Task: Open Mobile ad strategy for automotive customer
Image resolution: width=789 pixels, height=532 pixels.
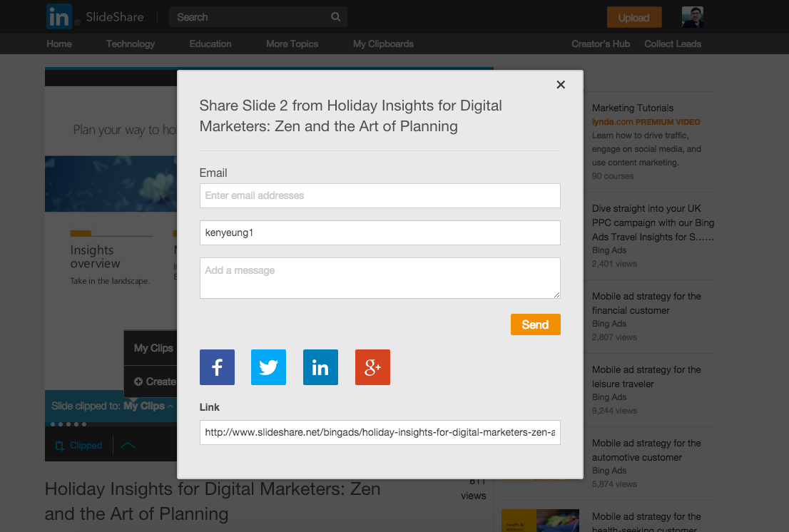Action: pyautogui.click(x=646, y=450)
